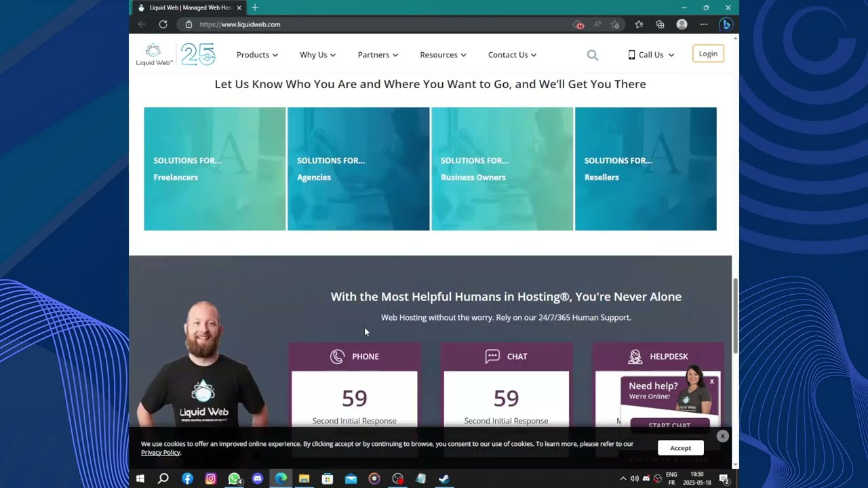Open Solutions for Freelancers card
This screenshot has width=868, height=488.
(215, 169)
